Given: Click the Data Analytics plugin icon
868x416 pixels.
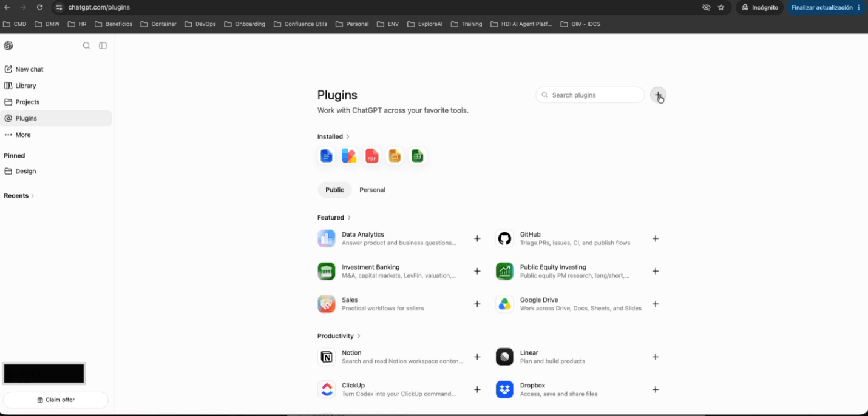Looking at the screenshot, I should click(327, 238).
